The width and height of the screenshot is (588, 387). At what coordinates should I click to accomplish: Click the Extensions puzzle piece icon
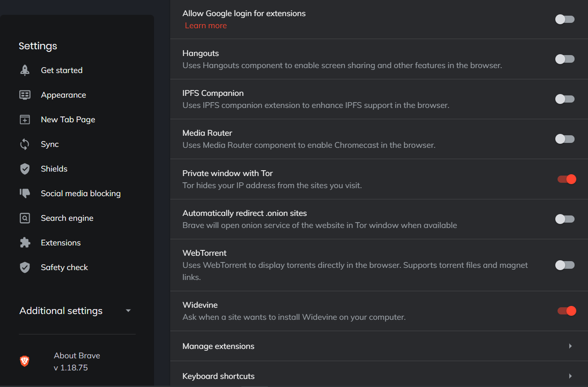[x=25, y=243]
